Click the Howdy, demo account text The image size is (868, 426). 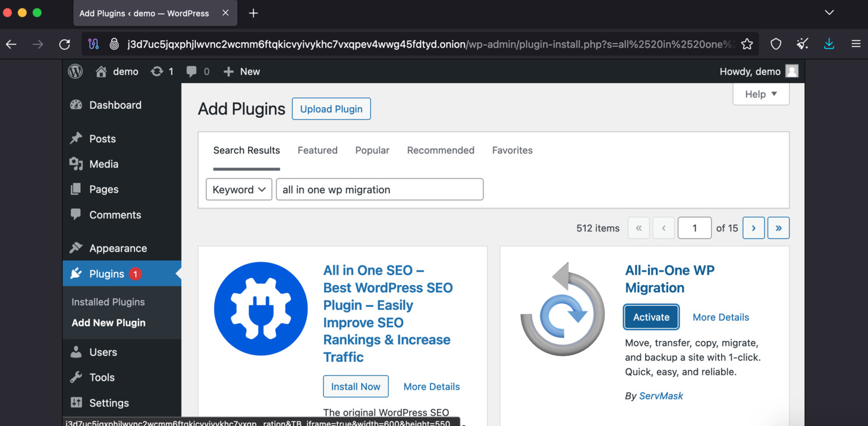pyautogui.click(x=750, y=71)
